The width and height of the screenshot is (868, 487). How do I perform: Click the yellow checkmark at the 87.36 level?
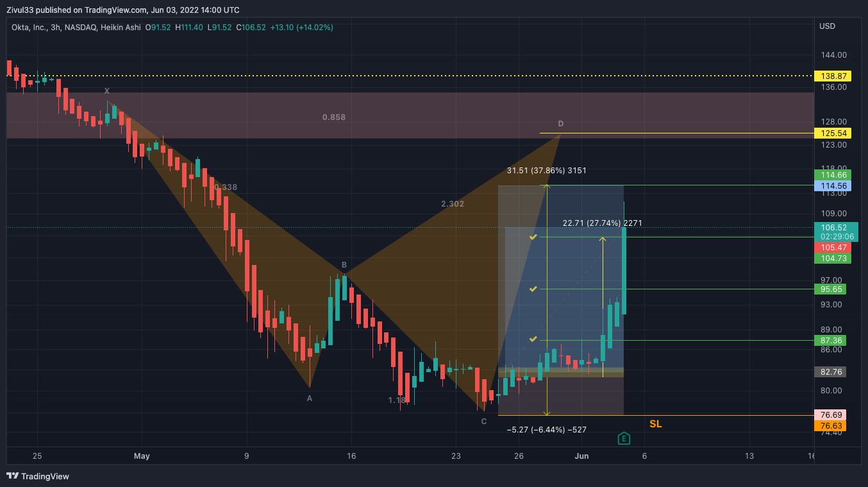[x=533, y=339]
